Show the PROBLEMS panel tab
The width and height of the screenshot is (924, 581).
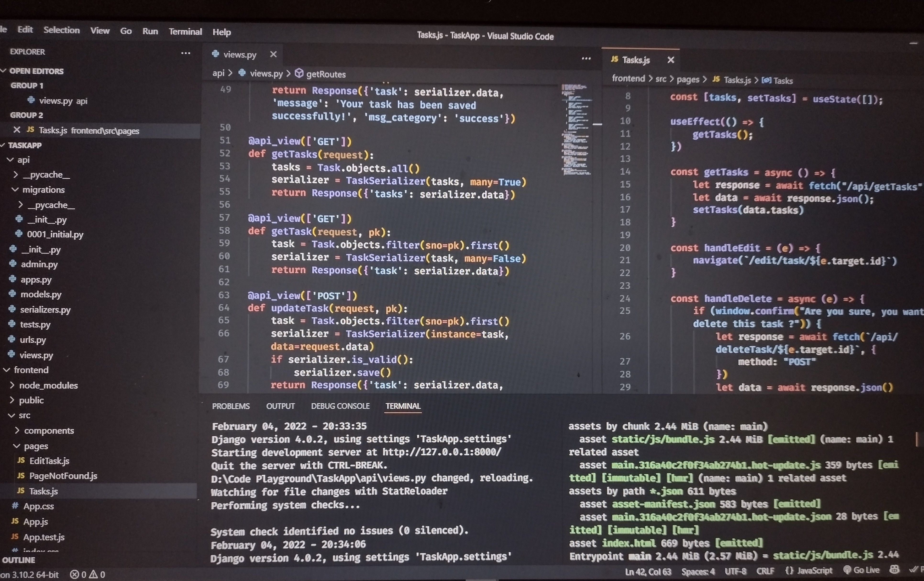pyautogui.click(x=231, y=406)
